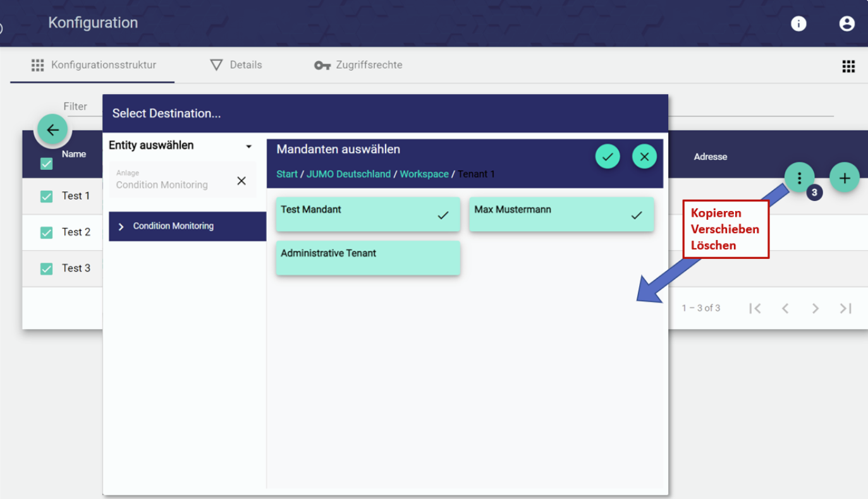Clear the Anlage Condition Monitoring field
The image size is (868, 499).
pyautogui.click(x=241, y=181)
